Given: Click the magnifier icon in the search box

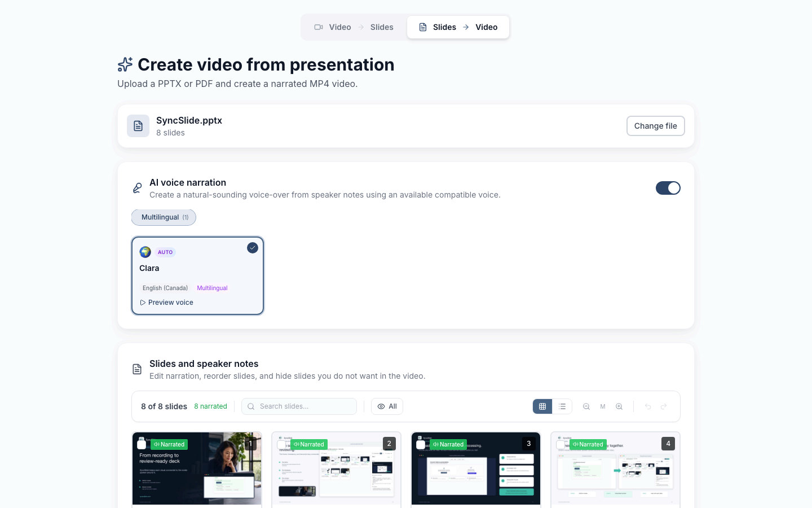Looking at the screenshot, I should [251, 406].
